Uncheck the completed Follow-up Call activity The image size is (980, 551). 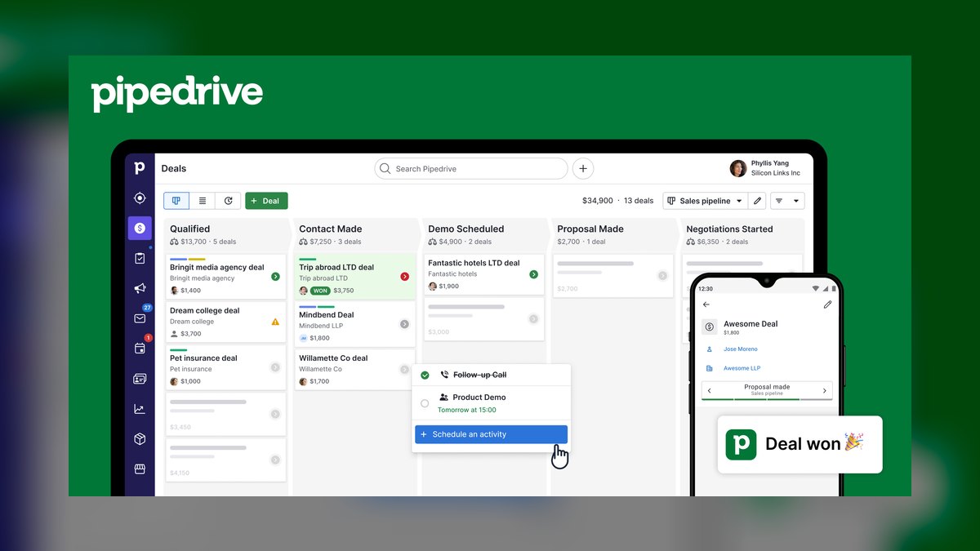coord(425,375)
